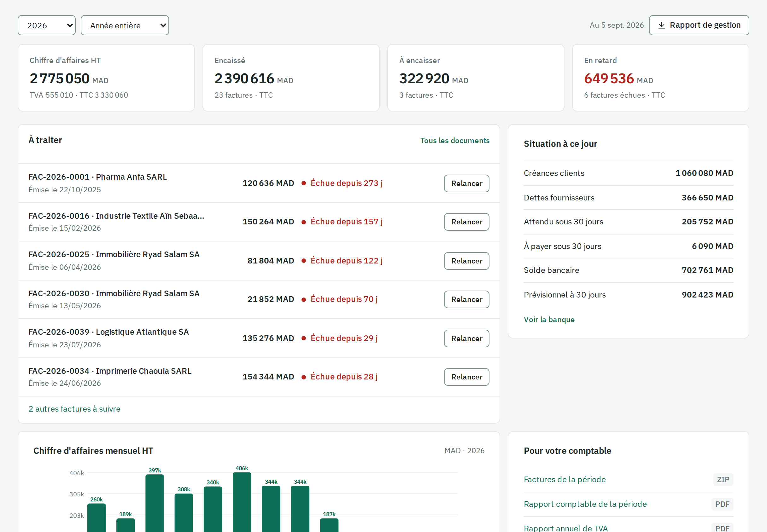Relancer invoice FAC-2026-0016 Industrie Textile

click(466, 222)
